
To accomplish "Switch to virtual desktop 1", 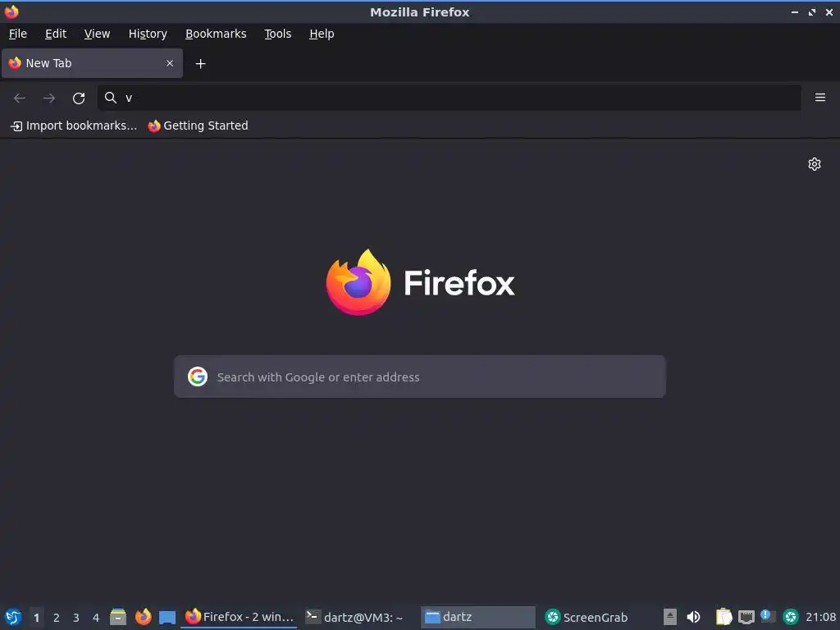I will (36, 618).
